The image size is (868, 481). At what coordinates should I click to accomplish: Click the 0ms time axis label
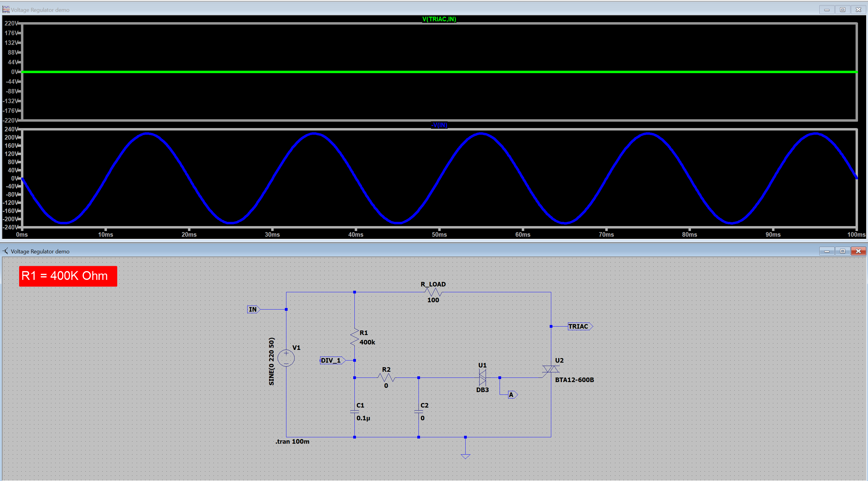click(x=22, y=235)
